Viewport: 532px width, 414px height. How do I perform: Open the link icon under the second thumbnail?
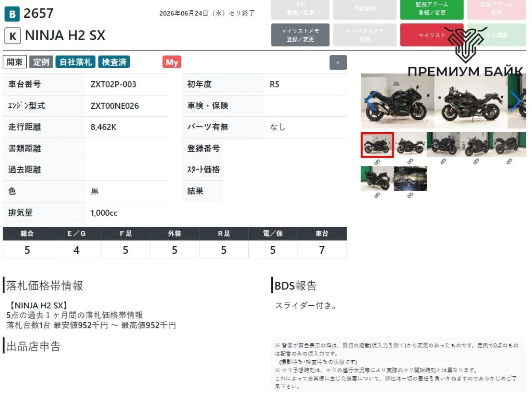point(410,162)
